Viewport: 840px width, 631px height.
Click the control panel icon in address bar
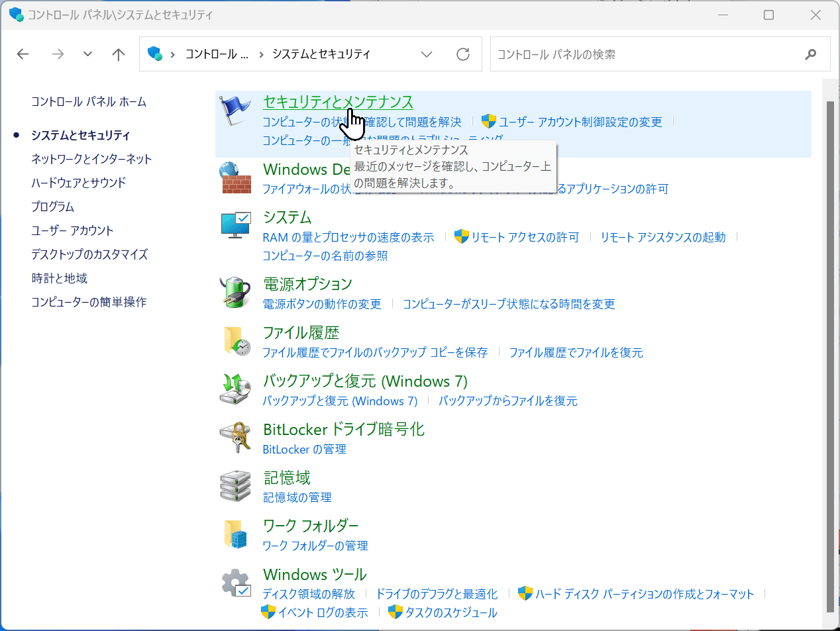point(155,54)
